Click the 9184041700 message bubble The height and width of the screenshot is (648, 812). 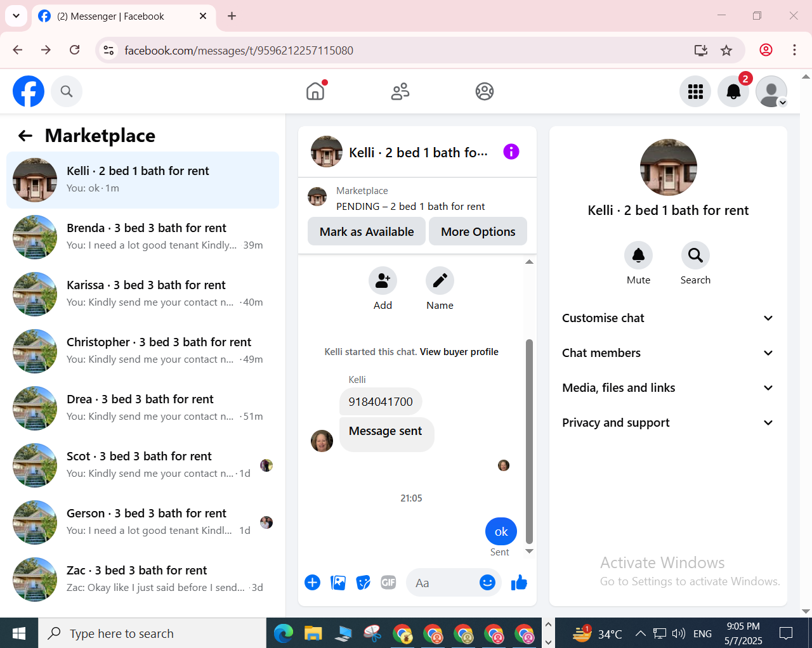[381, 401]
